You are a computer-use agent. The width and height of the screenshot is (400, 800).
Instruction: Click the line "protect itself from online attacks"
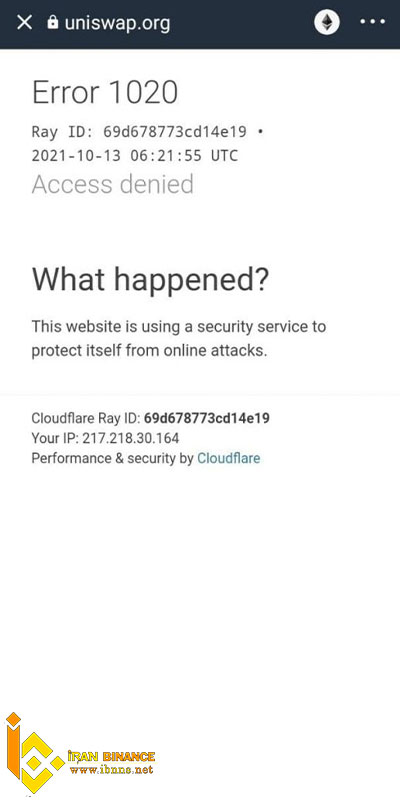tap(149, 351)
